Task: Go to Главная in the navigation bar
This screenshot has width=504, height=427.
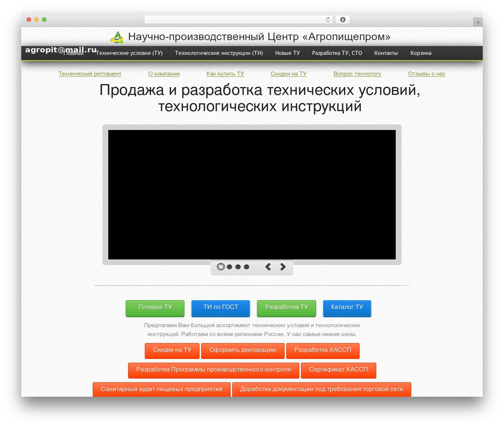Action: pyautogui.click(x=74, y=53)
